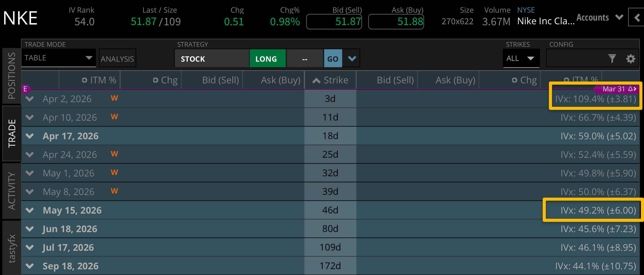Click the ANALYSIS button
The width and height of the screenshot is (644, 275).
click(x=117, y=59)
